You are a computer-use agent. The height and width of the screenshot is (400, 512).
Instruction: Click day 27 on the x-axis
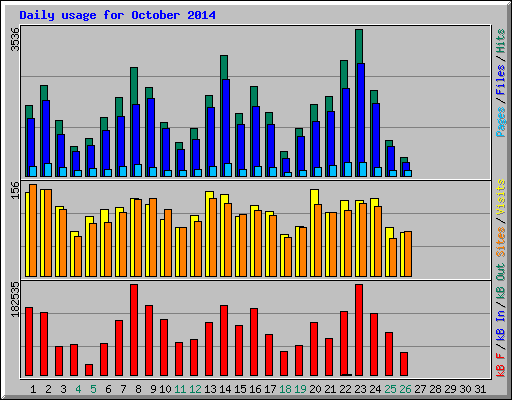click(420, 389)
